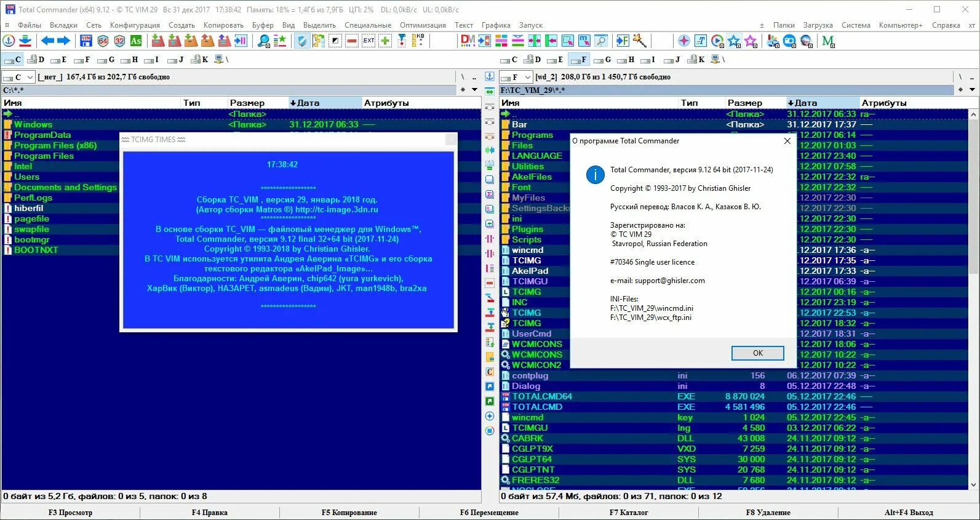This screenshot has width=980, height=520.
Task: Click the right panel scrollbar down arrow
Action: [973, 485]
